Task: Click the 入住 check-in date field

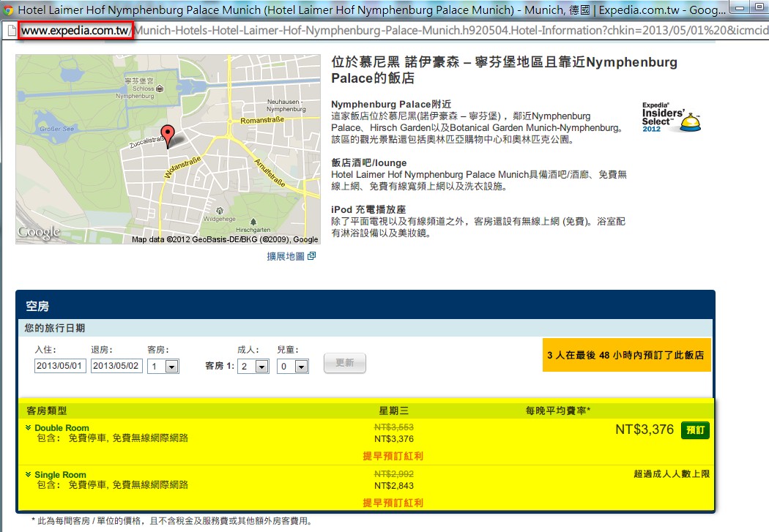Action: click(x=60, y=366)
